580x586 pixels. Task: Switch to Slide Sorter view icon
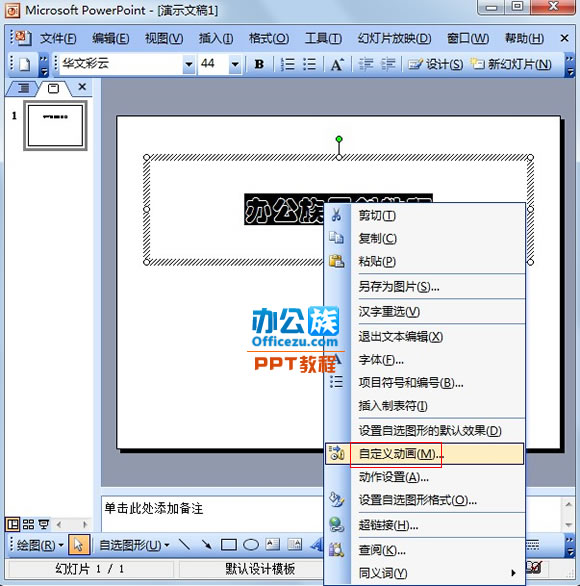[x=28, y=524]
